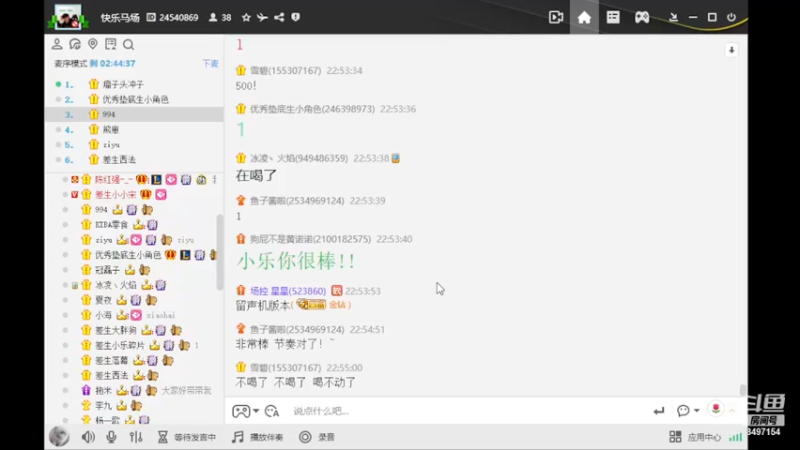
Task: Select user 冠磊子 in member list
Action: (x=107, y=270)
